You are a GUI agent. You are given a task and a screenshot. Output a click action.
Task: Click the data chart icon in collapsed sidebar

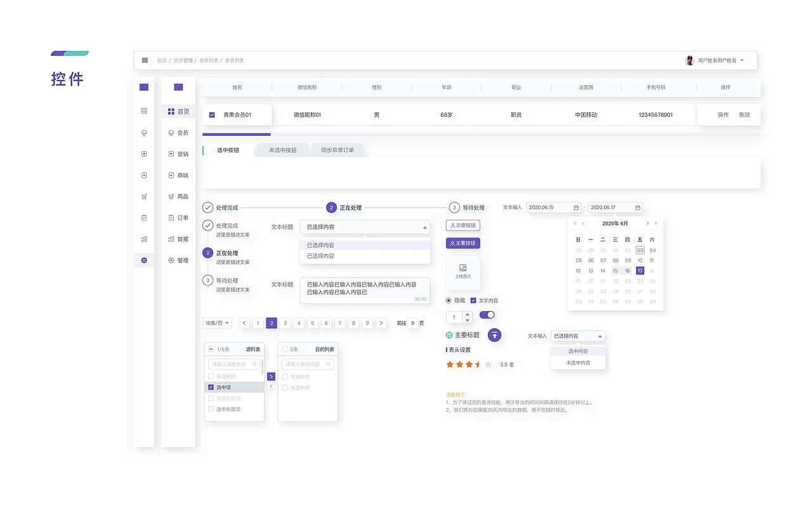144,239
